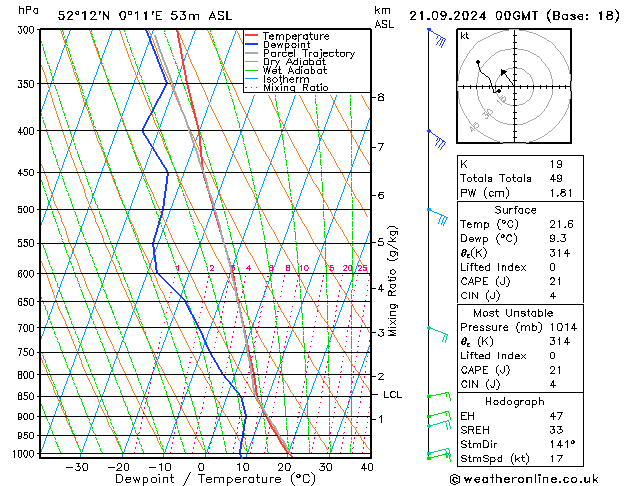Click the 500 pressure axis label

click(x=26, y=210)
